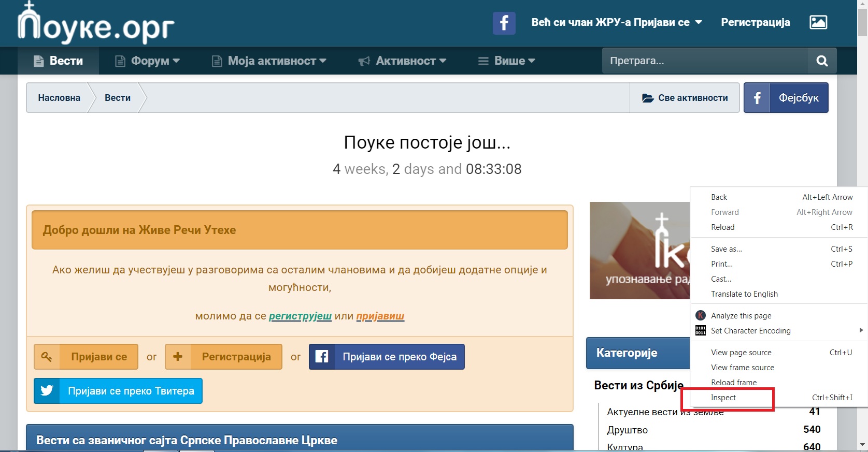This screenshot has width=868, height=452.
Task: Click the key icon on Пријави се button
Action: pyautogui.click(x=47, y=357)
